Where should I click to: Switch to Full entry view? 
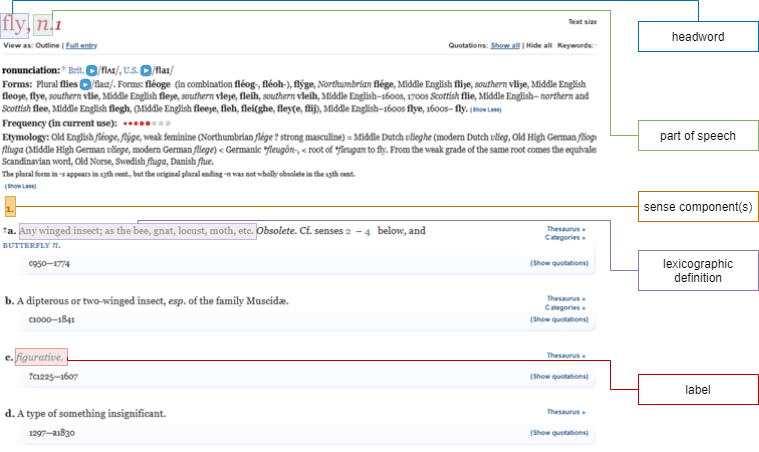(x=81, y=46)
